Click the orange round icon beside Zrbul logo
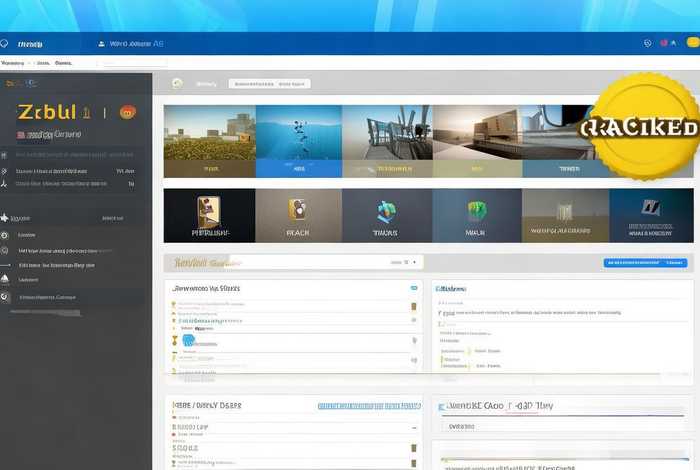700x470 pixels. (127, 112)
